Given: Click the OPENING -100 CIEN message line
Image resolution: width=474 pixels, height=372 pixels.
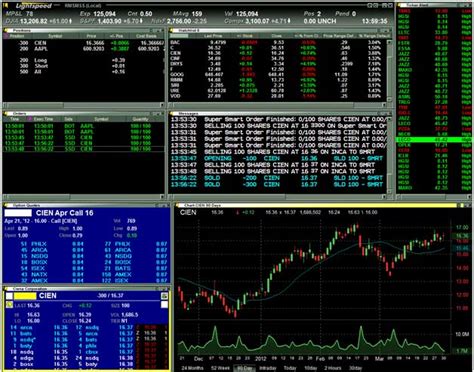Looking at the screenshot, I should [278, 158].
